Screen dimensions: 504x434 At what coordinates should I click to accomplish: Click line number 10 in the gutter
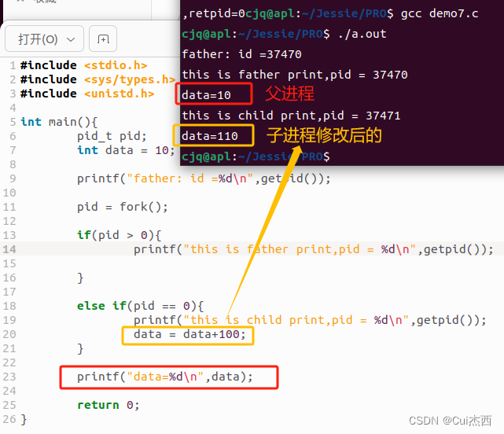tap(9, 193)
